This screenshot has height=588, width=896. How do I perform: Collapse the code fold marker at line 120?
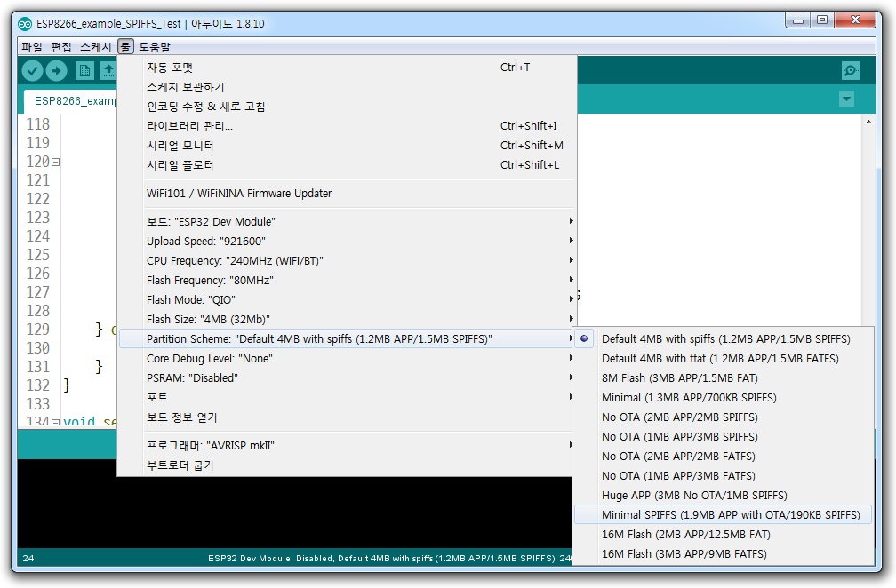pyautogui.click(x=55, y=163)
